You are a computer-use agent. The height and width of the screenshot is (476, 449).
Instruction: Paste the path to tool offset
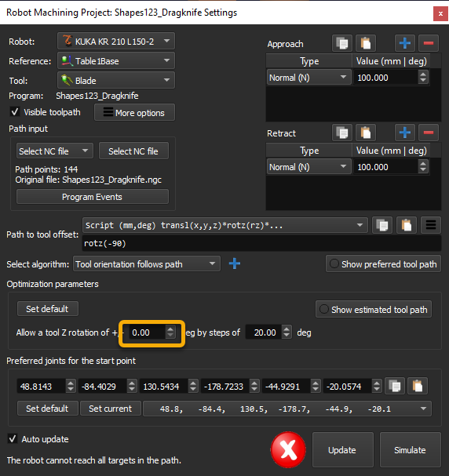coord(407,225)
